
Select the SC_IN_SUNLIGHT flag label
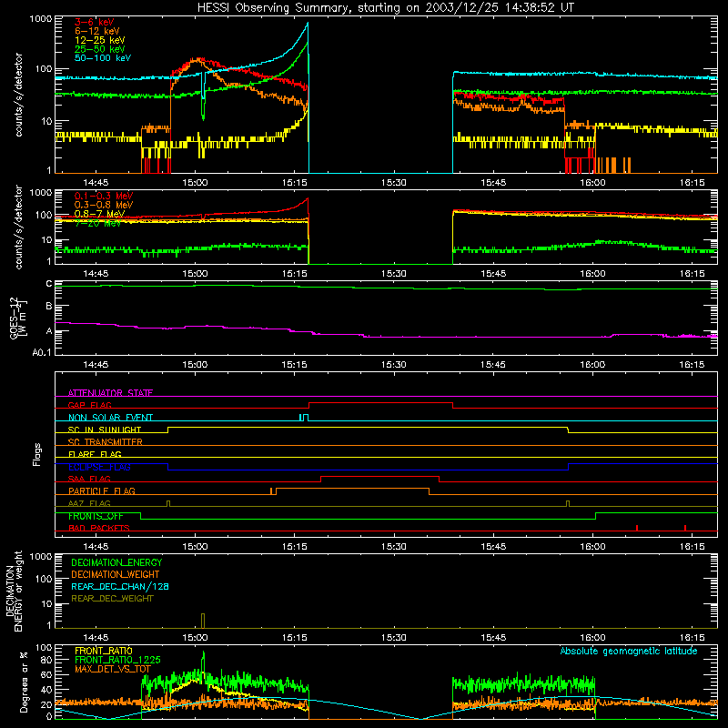click(x=105, y=430)
